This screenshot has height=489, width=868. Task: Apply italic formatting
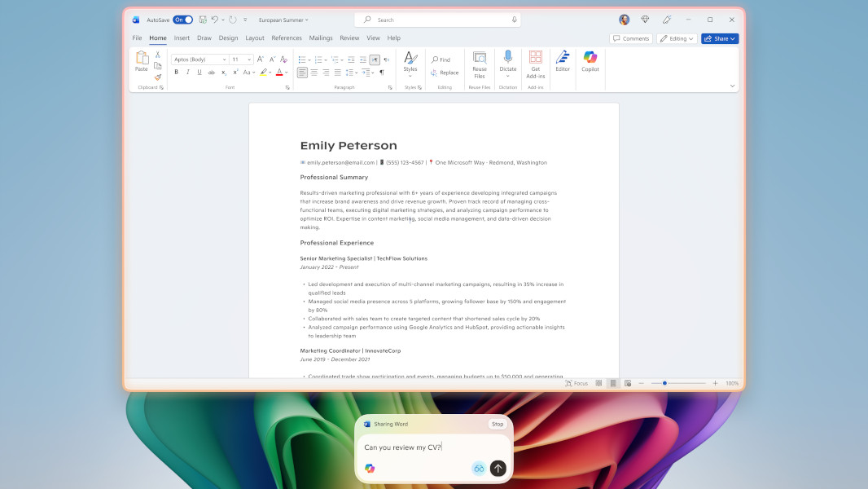[188, 73]
